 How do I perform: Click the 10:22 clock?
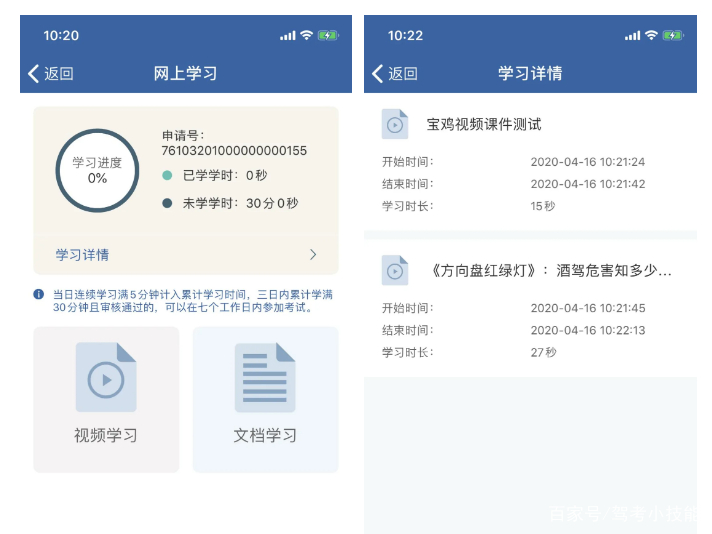tap(405, 35)
